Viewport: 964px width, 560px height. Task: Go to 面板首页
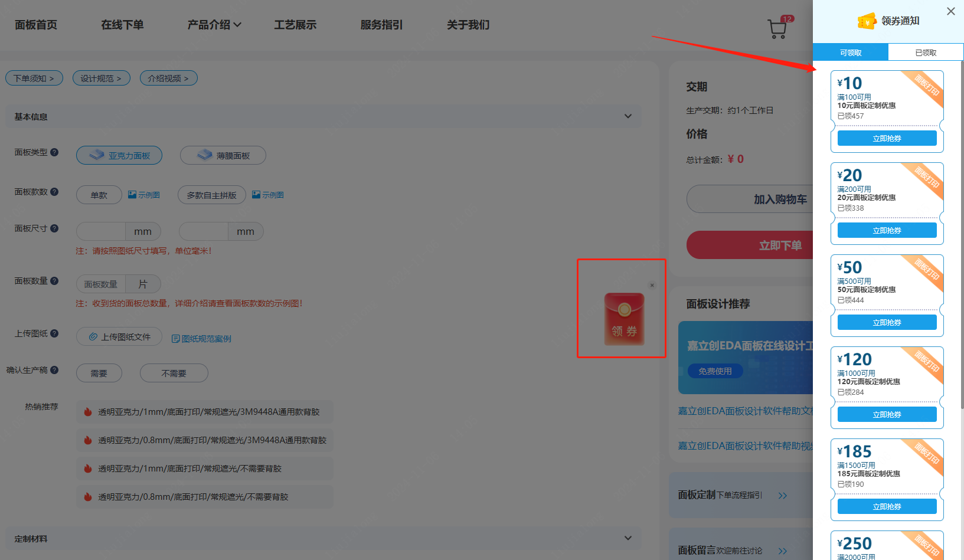pos(36,25)
